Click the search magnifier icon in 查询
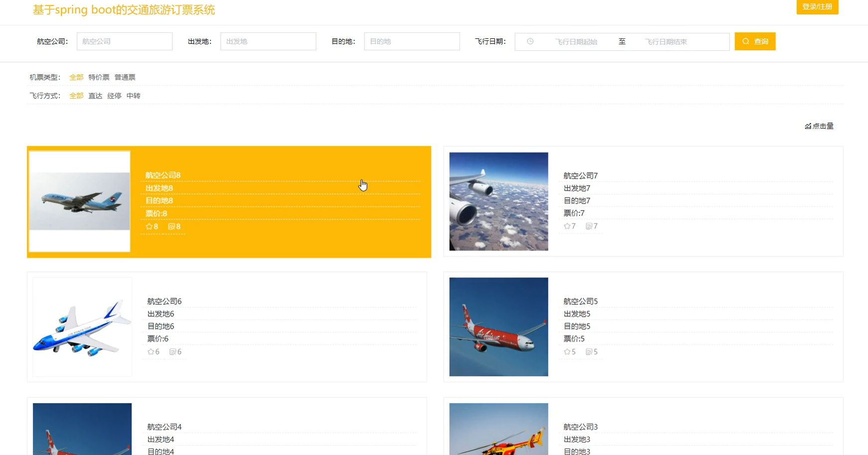Viewport: 868px width, 455px height. 746,41
